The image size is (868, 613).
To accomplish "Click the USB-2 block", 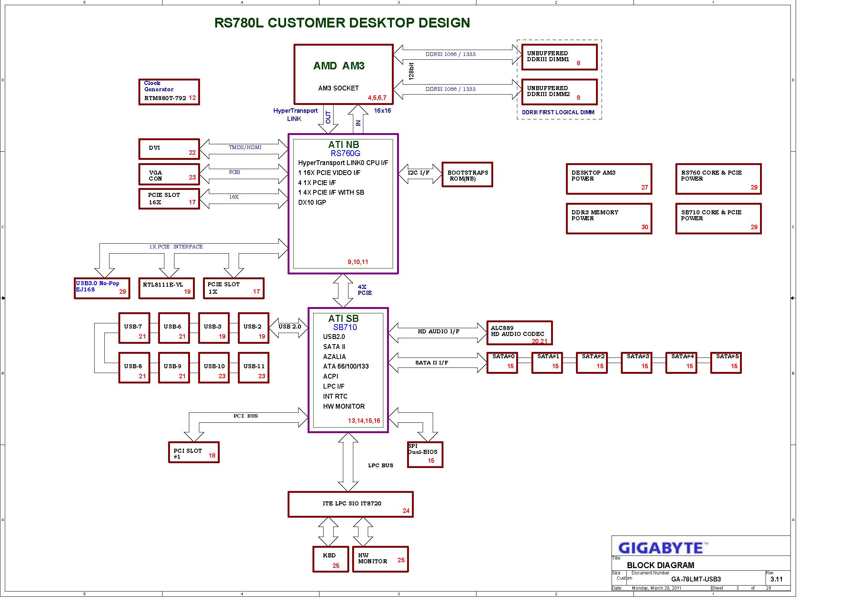I will coord(254,328).
